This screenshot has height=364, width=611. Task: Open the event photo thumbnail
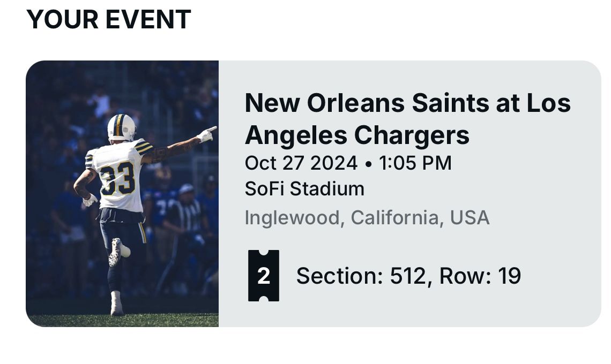click(122, 193)
